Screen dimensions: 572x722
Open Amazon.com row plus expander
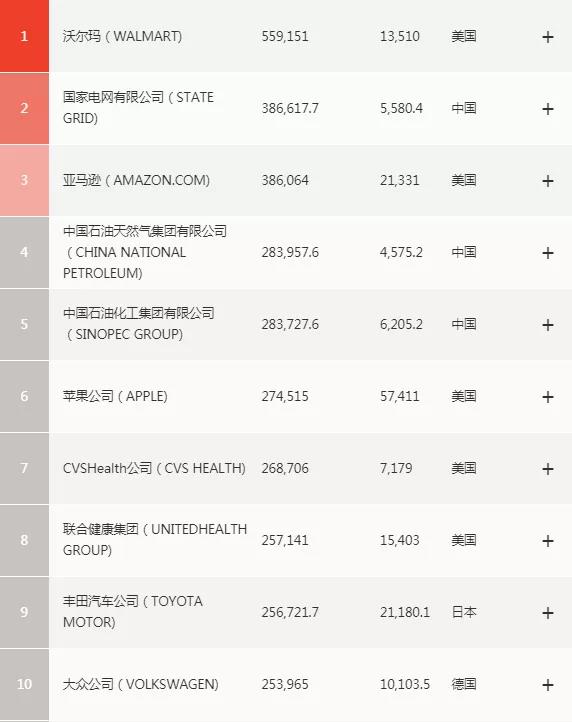pos(548,181)
